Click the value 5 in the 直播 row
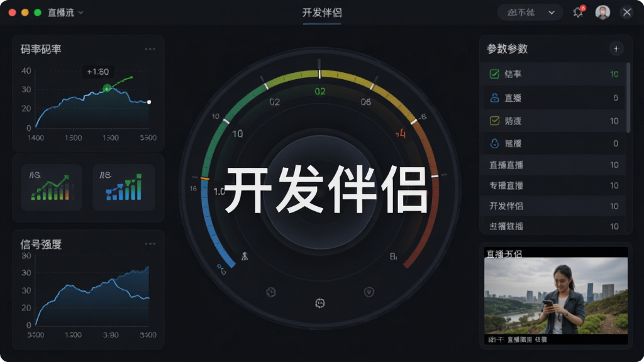Image resolution: width=644 pixels, height=362 pixels. pos(616,97)
